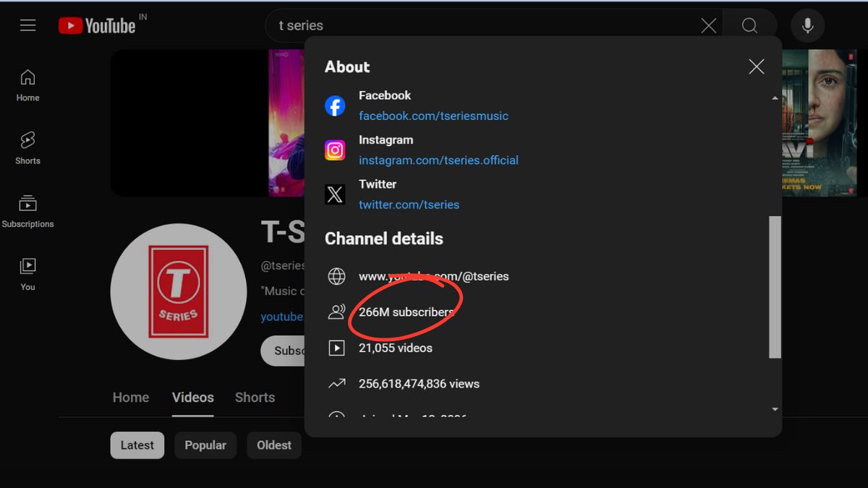Viewport: 868px width, 488px height.
Task: Click in the search field
Action: coord(477,26)
